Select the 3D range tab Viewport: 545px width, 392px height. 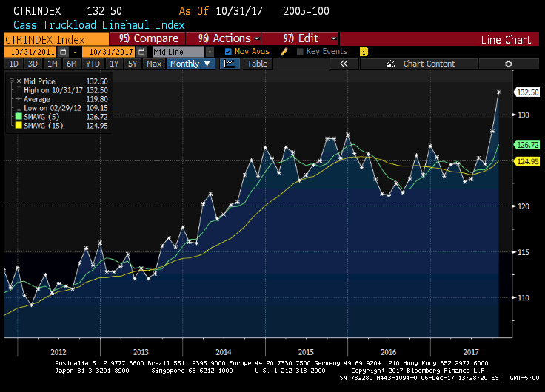coord(33,64)
